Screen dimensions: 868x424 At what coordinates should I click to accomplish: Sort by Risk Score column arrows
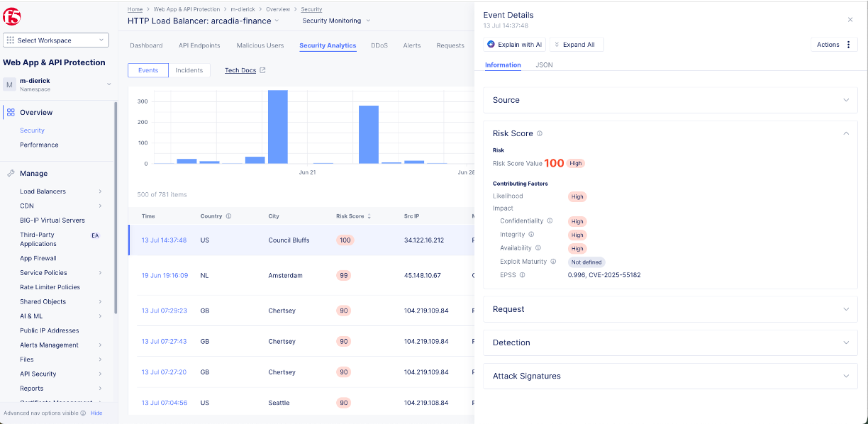(369, 216)
